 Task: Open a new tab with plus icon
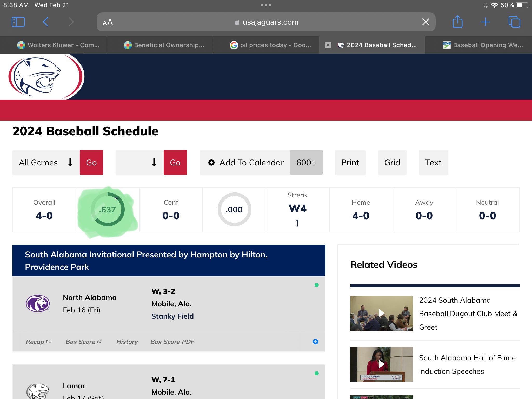click(485, 22)
